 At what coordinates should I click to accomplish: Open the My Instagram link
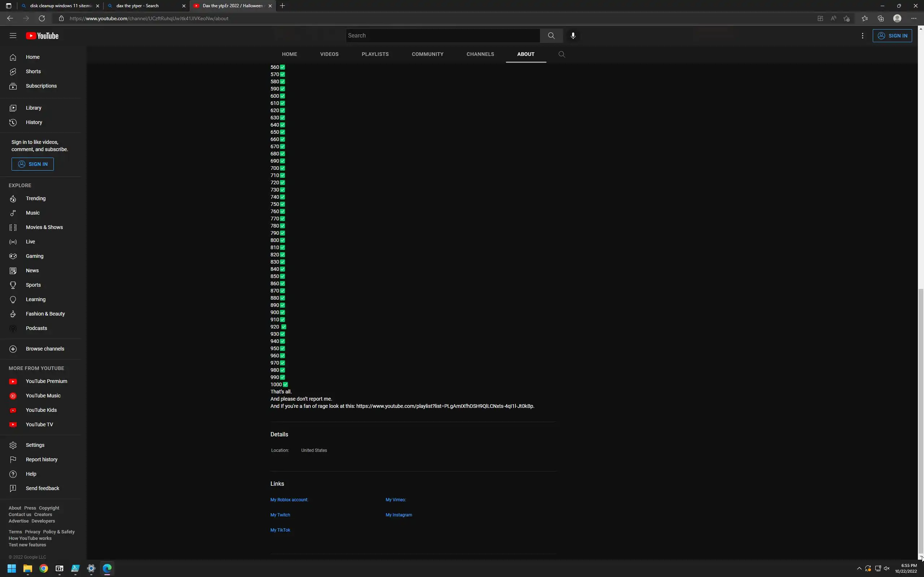(398, 515)
